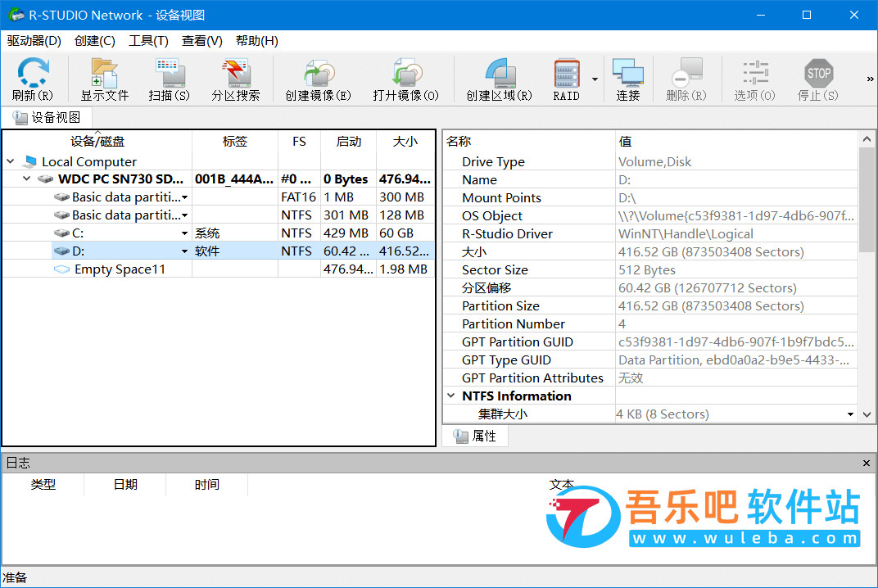Select Empty Space11 row
The width and height of the screenshot is (878, 588).
(219, 269)
